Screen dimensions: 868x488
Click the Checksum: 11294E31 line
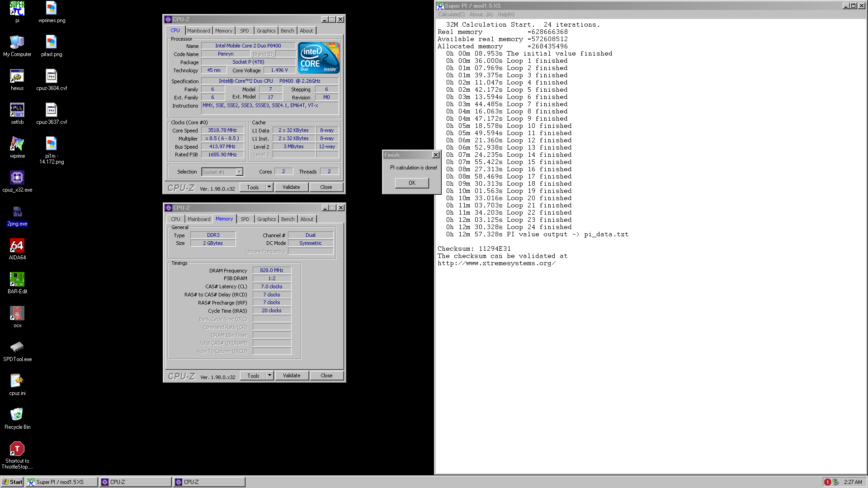coord(474,249)
